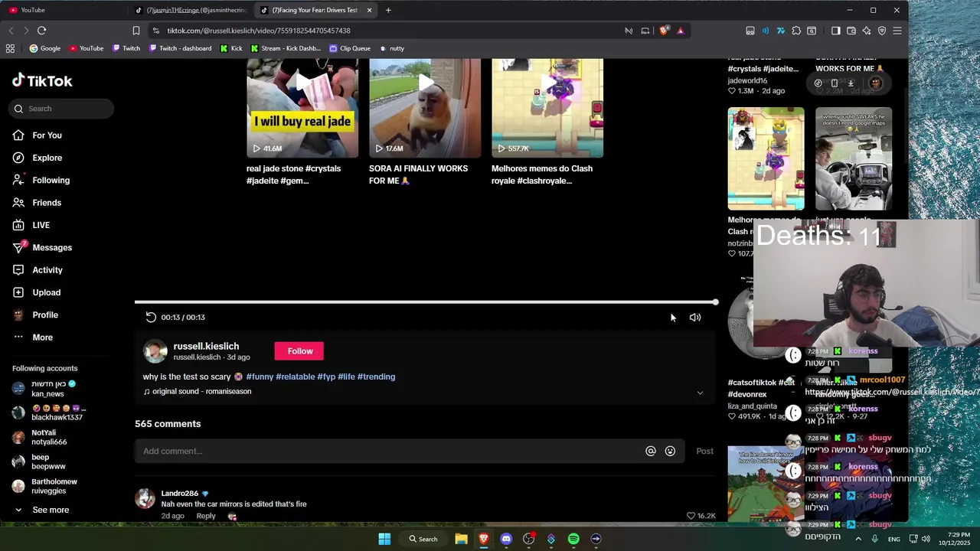Toggle the browser sidebar panel
The width and height of the screenshot is (980, 551).
[836, 31]
